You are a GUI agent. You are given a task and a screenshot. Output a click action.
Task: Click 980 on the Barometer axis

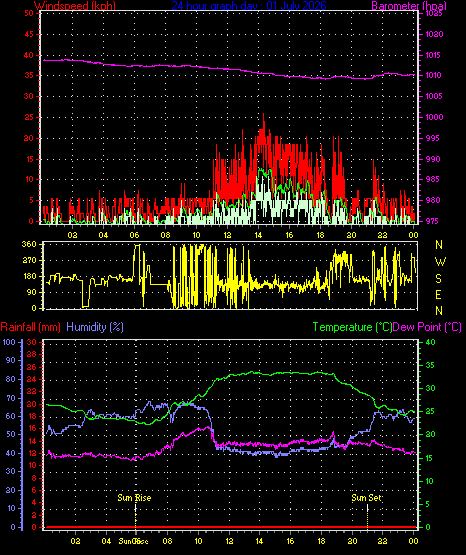(x=432, y=200)
